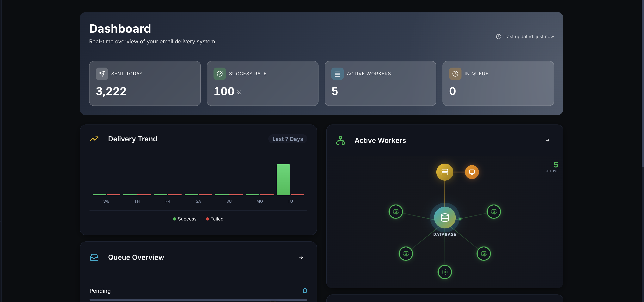Click the Sent Today stat card value
The image size is (644, 302).
(x=111, y=91)
